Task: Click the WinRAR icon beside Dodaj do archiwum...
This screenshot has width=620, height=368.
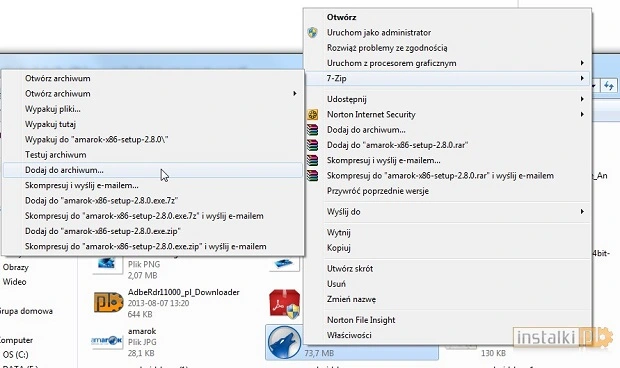Action: coord(312,130)
